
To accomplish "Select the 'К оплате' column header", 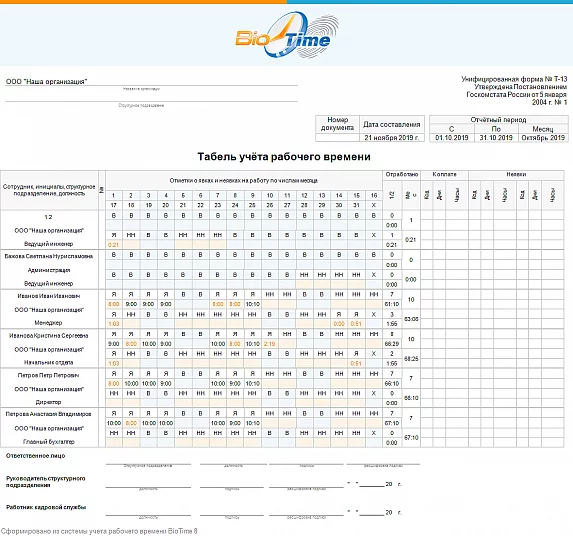I will tap(444, 175).
